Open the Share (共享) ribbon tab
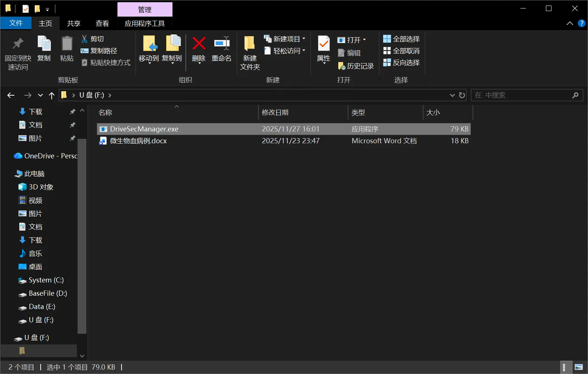Image resolution: width=588 pixels, height=374 pixels. 73,23
